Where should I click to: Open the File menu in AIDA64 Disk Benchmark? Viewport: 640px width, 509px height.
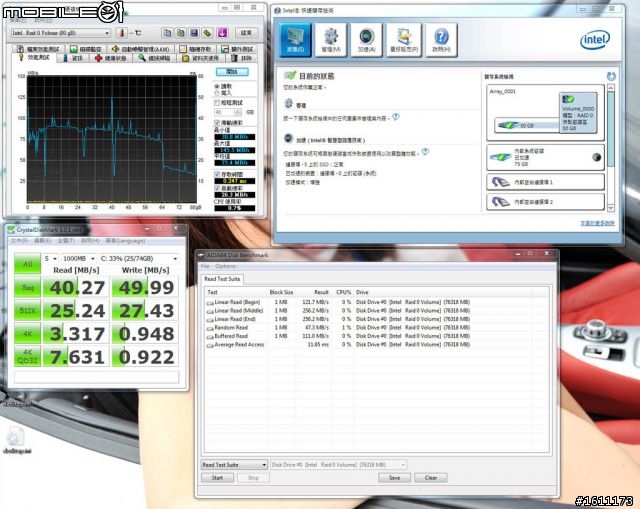point(205,266)
